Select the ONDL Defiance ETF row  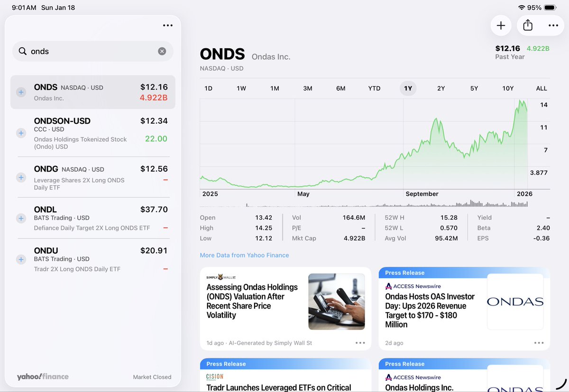(x=93, y=219)
